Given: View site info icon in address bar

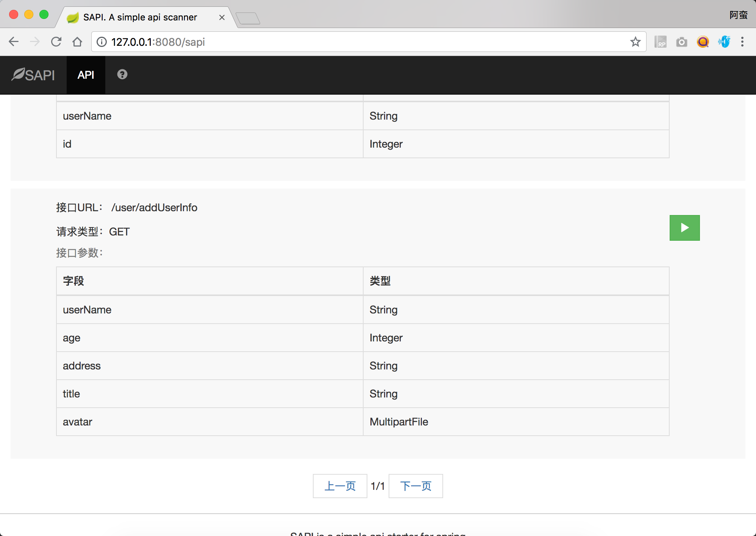Looking at the screenshot, I should coord(102,42).
